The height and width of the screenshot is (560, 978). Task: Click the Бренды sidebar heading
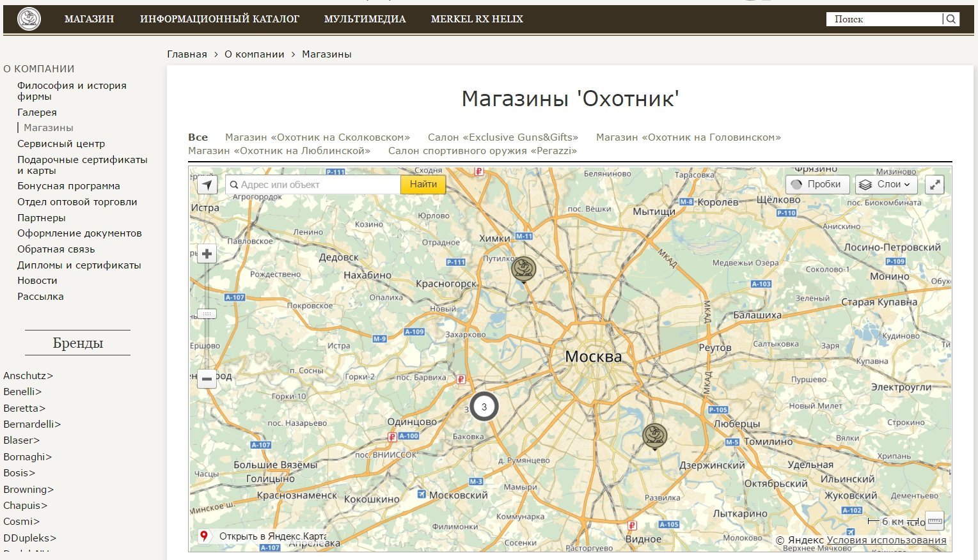pyautogui.click(x=77, y=343)
